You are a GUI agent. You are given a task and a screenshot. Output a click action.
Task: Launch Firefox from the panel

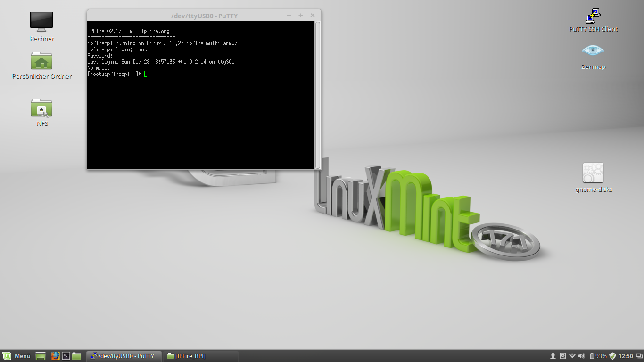pyautogui.click(x=56, y=356)
